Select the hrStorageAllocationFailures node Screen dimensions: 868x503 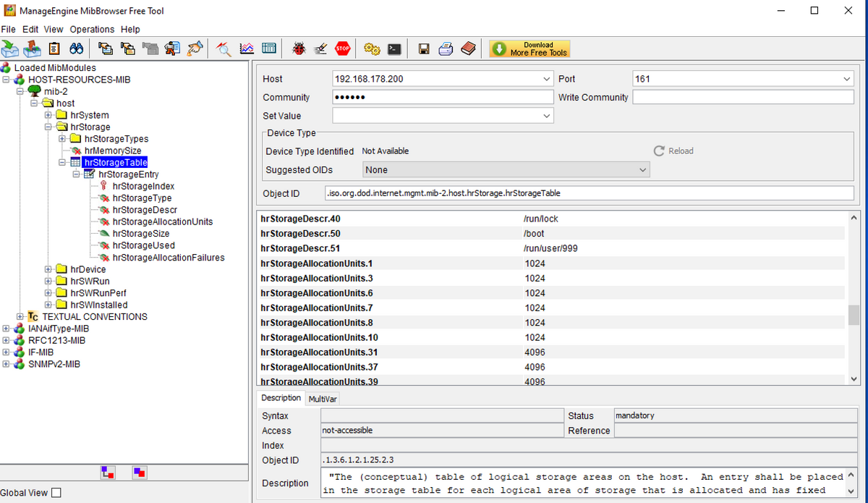pos(169,258)
